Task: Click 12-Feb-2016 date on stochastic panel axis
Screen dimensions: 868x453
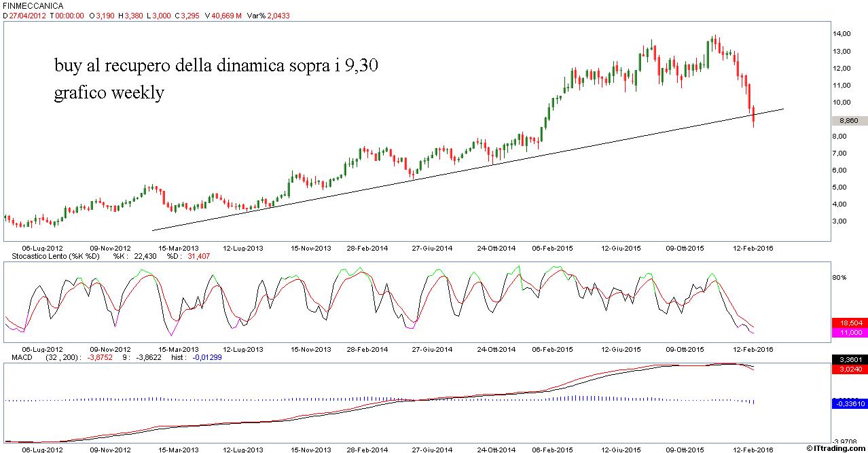Action: [x=753, y=349]
